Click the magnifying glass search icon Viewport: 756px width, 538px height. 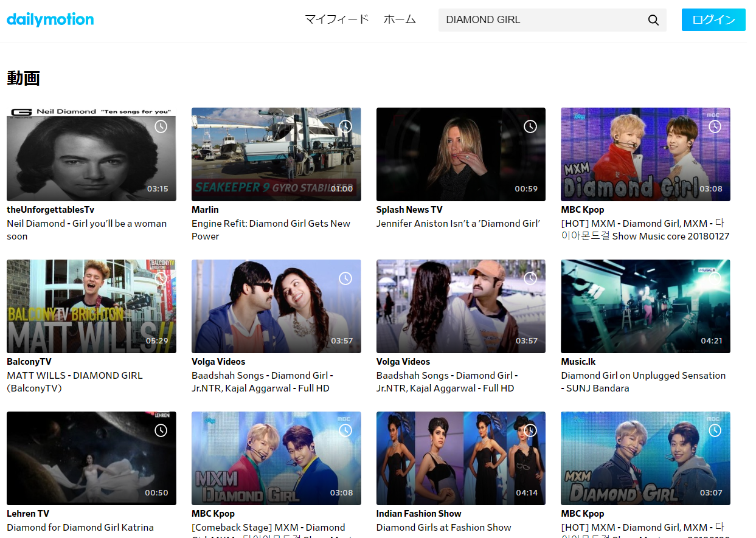653,20
